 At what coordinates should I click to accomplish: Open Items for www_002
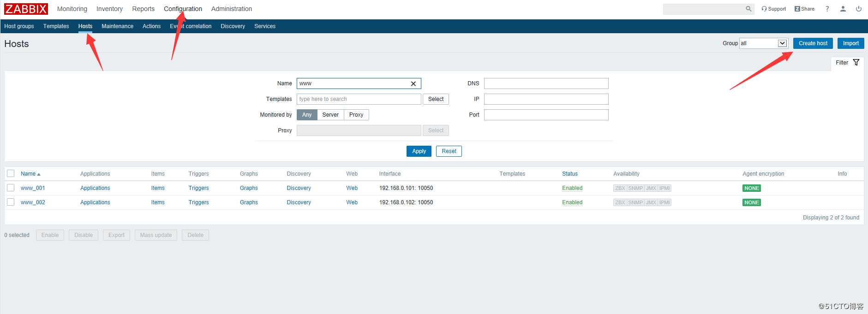[x=158, y=202]
